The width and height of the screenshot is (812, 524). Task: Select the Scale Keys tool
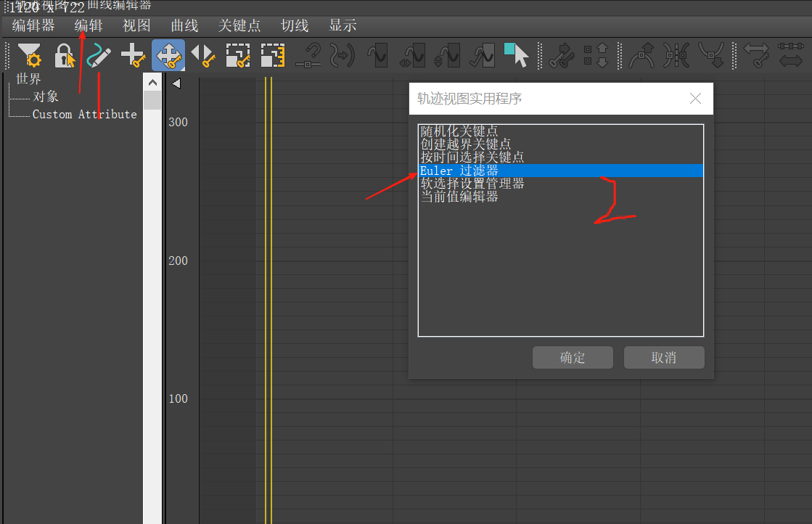[238, 55]
